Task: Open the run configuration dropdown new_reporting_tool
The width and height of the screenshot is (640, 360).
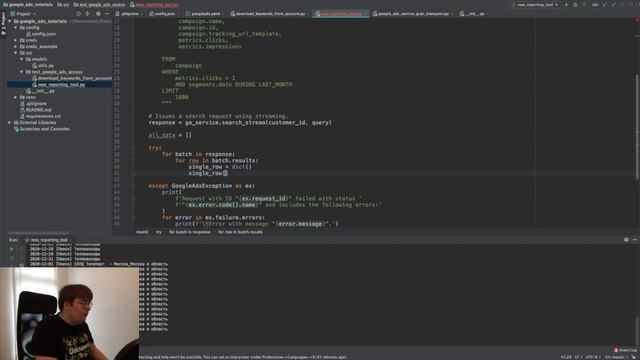Action: coord(536,5)
